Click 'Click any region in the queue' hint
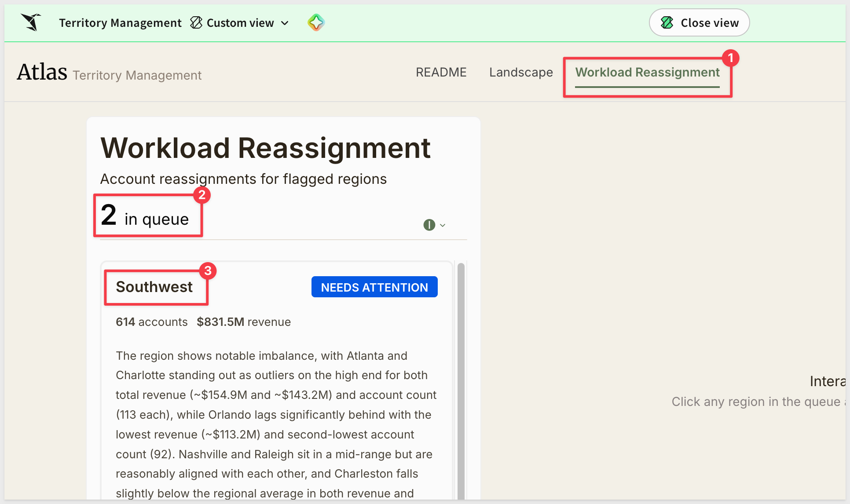850x504 pixels. coord(758,402)
